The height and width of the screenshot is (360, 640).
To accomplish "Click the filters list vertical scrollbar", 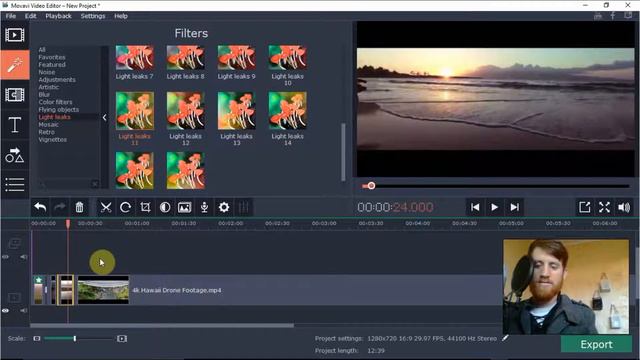I will click(x=343, y=152).
